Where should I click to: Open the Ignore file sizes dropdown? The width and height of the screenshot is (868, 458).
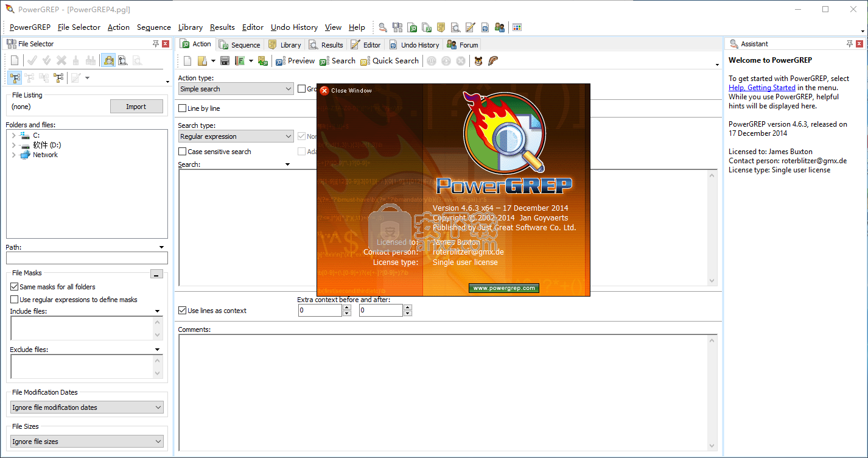coord(87,442)
